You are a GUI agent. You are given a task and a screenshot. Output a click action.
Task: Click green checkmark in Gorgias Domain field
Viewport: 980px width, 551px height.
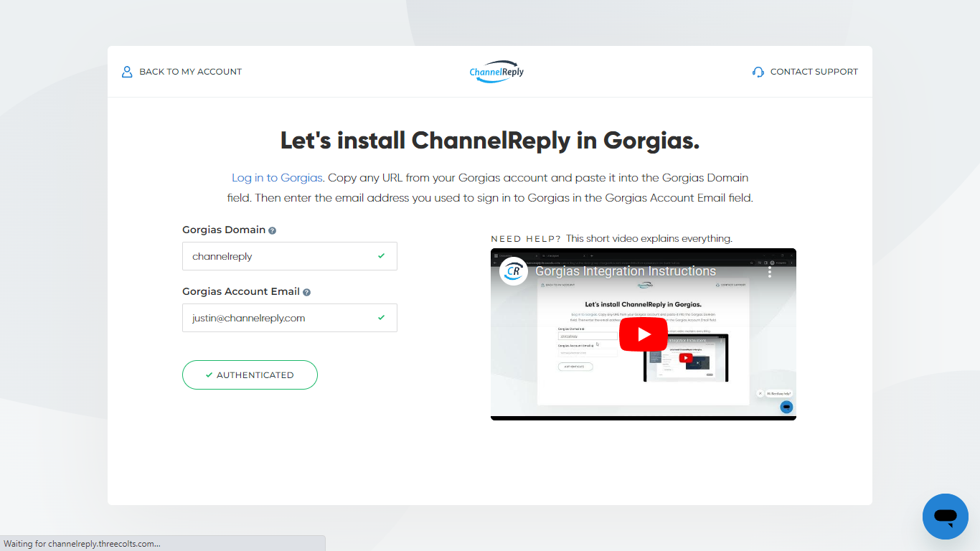382,255
